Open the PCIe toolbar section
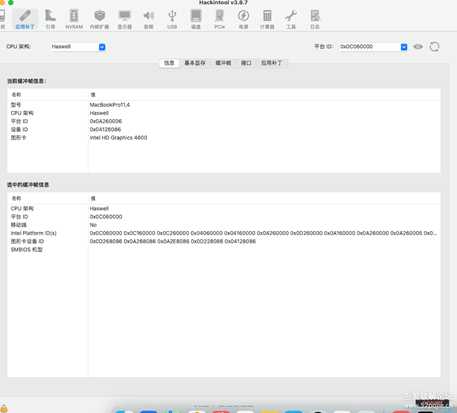Image resolution: width=457 pixels, height=413 pixels. [x=219, y=19]
